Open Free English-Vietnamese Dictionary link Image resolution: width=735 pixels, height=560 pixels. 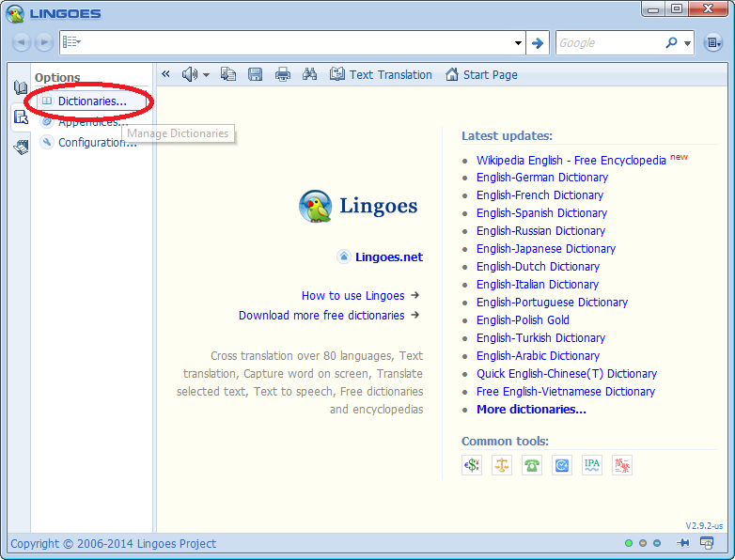pyautogui.click(x=565, y=391)
